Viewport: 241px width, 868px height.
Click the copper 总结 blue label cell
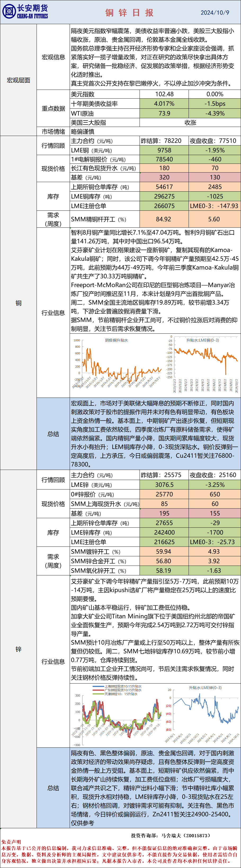(53, 434)
